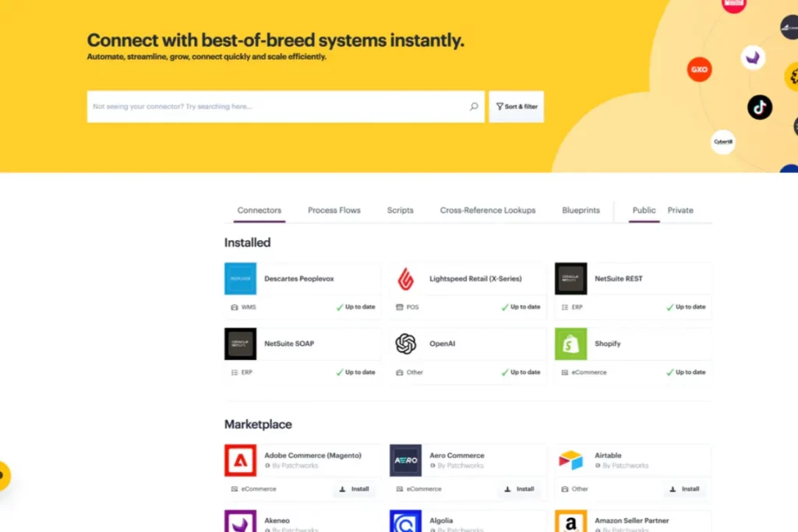The image size is (798, 532).
Task: Open the Sort & filter options
Action: [516, 107]
